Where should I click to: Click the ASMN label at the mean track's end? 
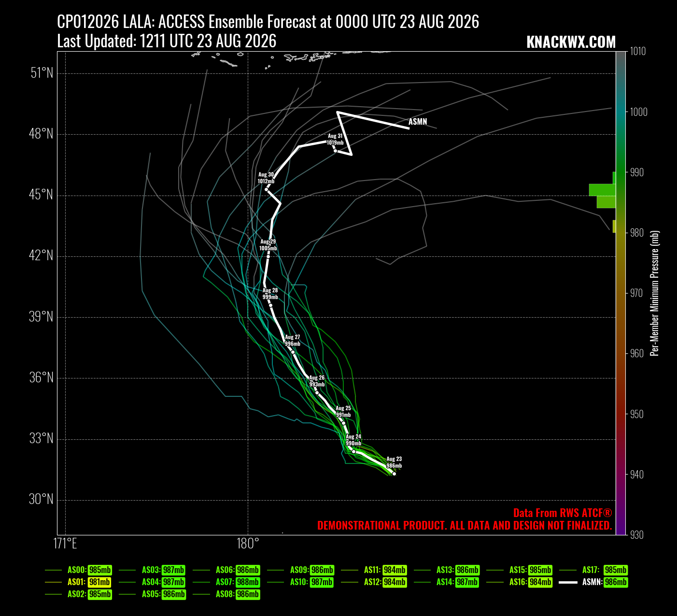tap(418, 122)
